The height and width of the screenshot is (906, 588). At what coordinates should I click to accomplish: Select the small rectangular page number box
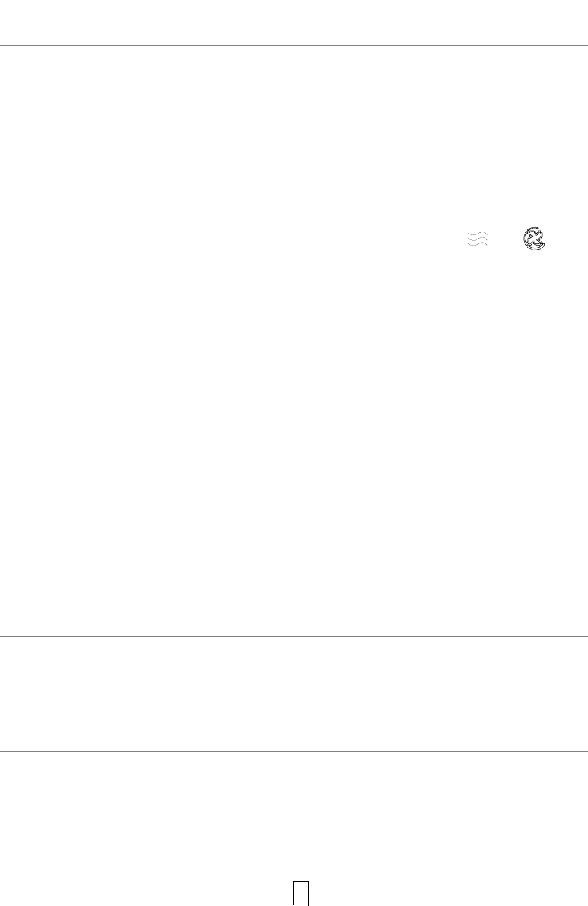[301, 893]
